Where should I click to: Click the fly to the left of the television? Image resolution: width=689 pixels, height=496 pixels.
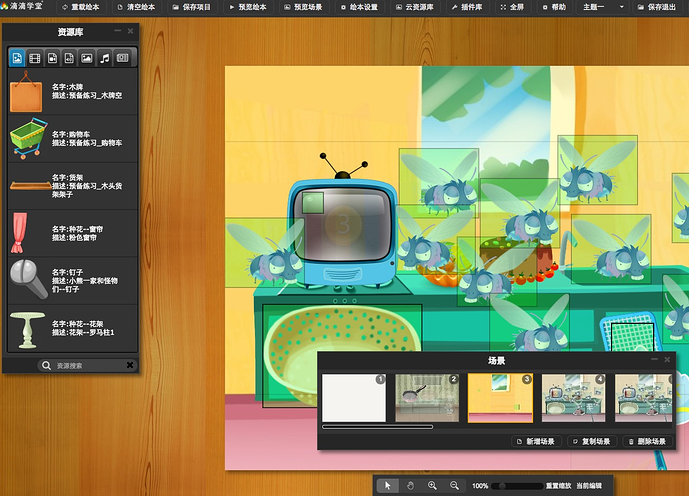click(265, 253)
